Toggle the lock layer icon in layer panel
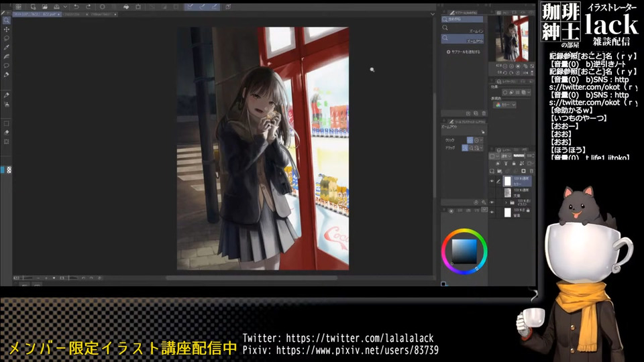Viewport: 644px width, 362px height. pyautogui.click(x=514, y=164)
